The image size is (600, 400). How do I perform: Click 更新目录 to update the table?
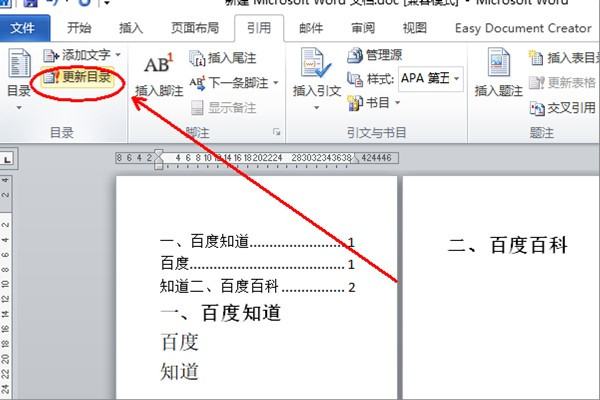(78, 77)
